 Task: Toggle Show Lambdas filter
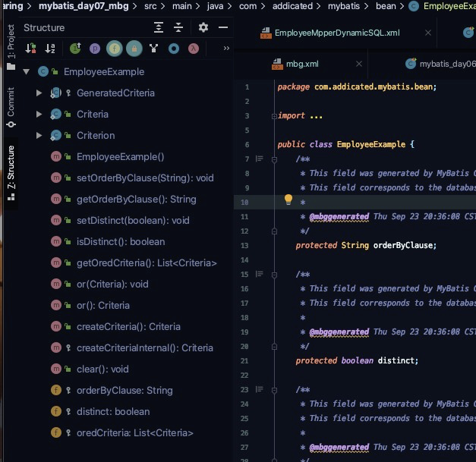pyautogui.click(x=194, y=49)
